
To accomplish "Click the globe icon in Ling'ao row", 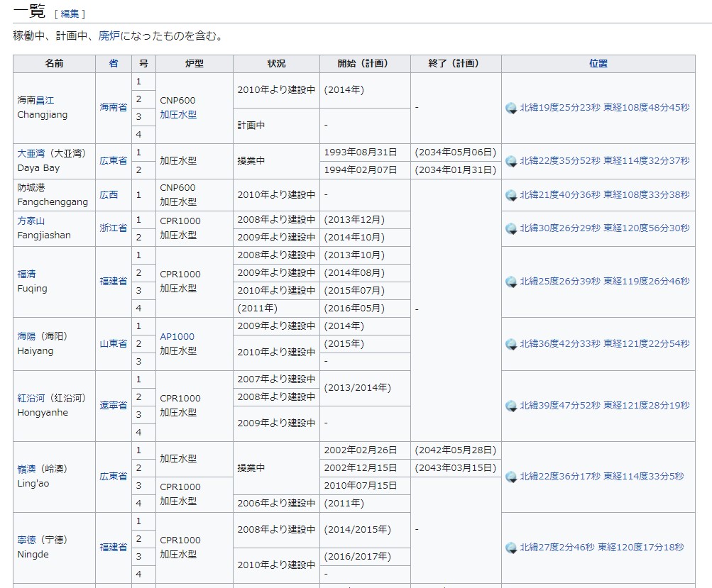I will [511, 477].
